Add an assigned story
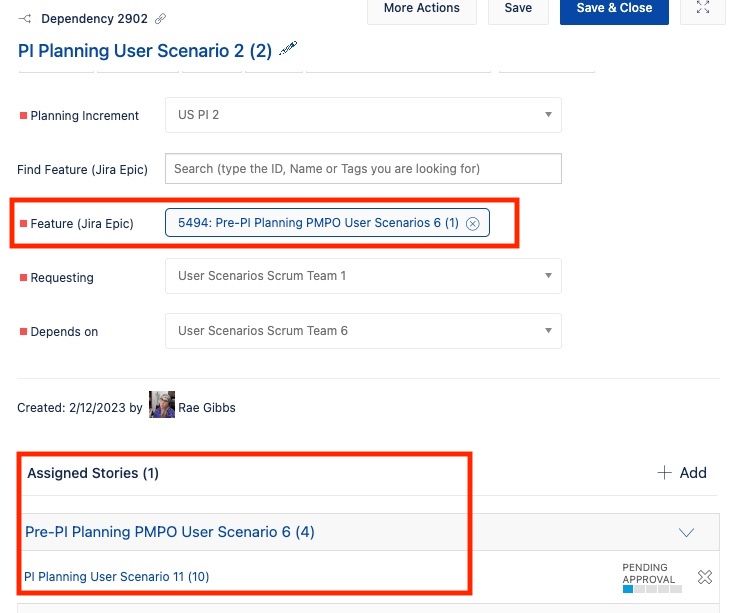754x613 pixels. pos(682,473)
